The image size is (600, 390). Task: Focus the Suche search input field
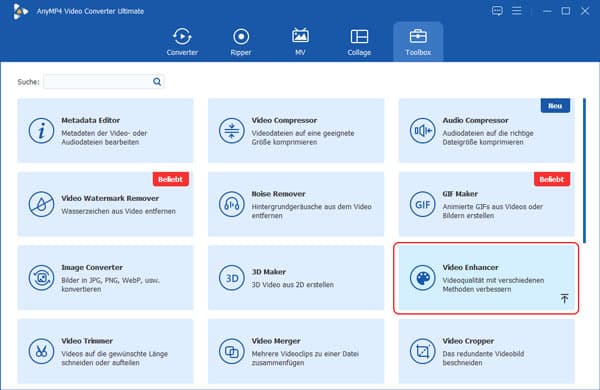[104, 82]
